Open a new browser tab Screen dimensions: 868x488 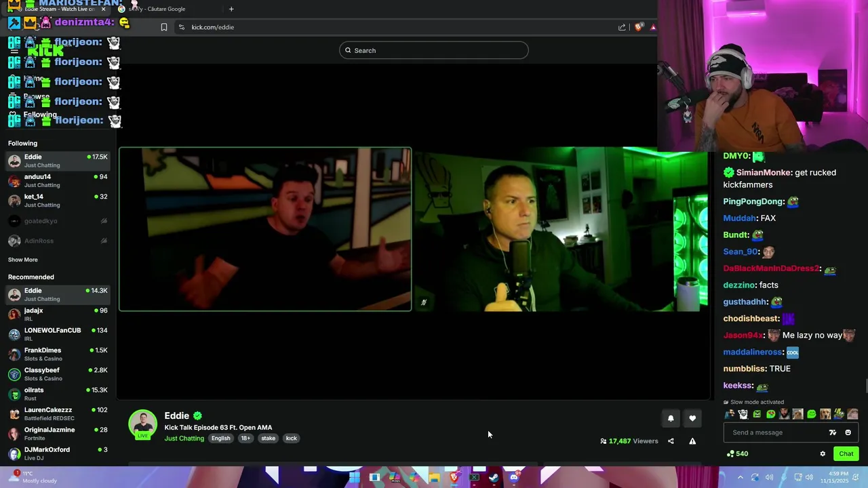click(x=231, y=9)
